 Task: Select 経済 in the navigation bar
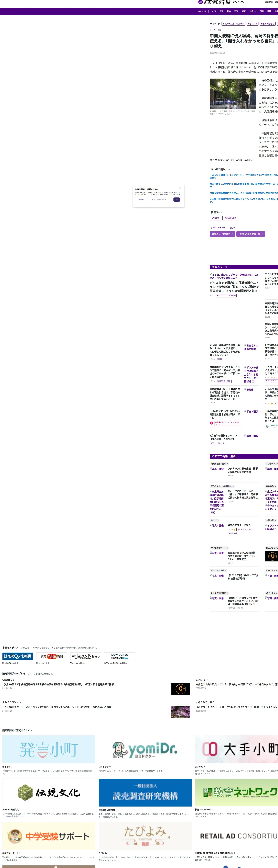pyautogui.click(x=244, y=11)
